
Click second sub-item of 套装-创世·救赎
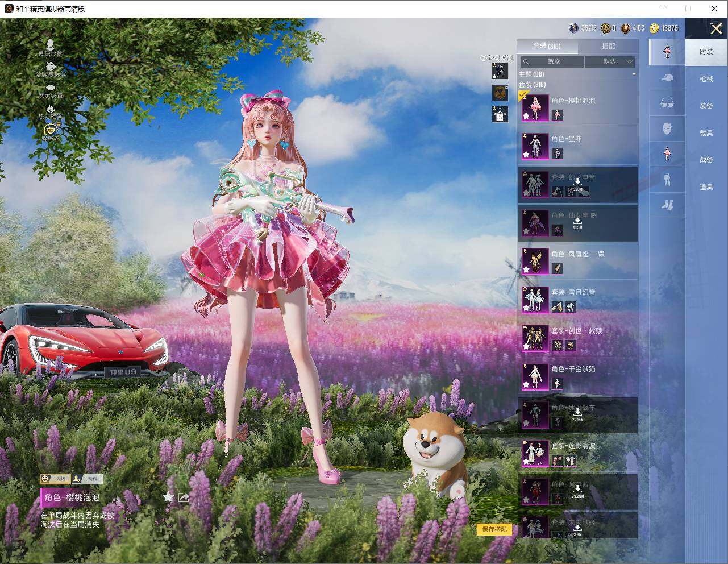pyautogui.click(x=571, y=345)
